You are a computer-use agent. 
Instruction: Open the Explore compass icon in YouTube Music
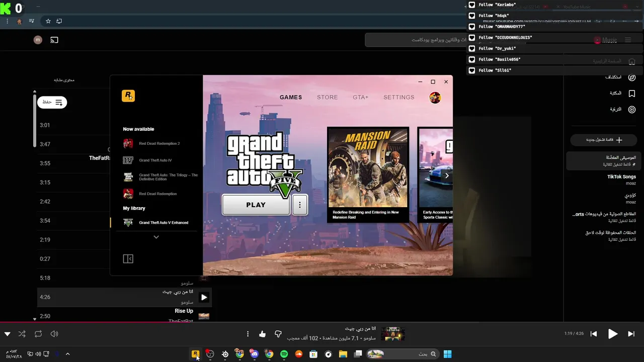pos(632,77)
